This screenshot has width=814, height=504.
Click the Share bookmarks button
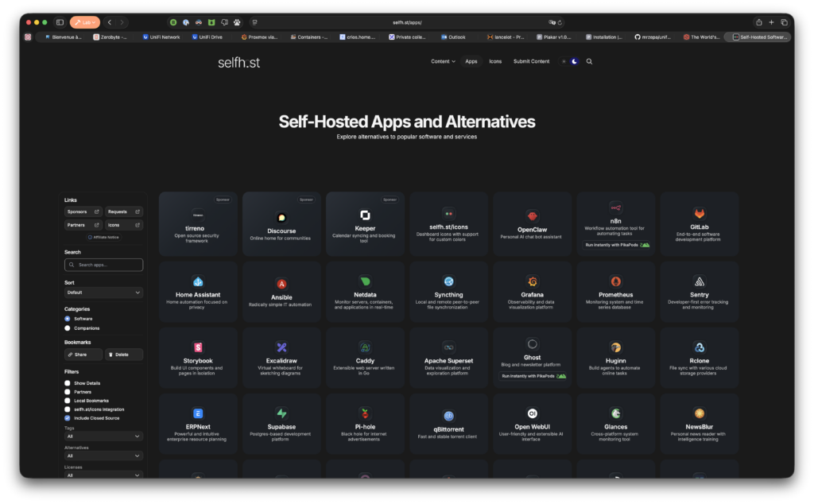click(x=83, y=355)
